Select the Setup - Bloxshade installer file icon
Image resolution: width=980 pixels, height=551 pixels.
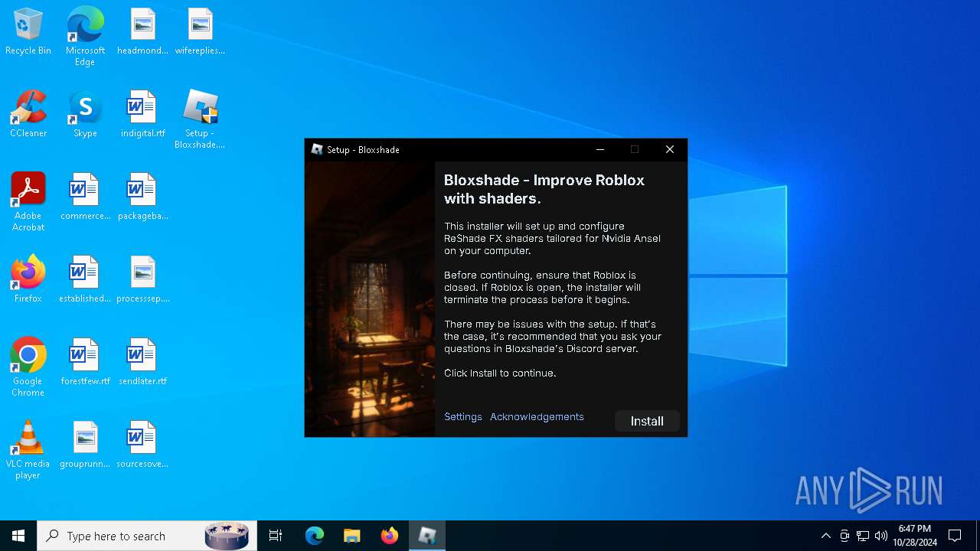coord(200,119)
